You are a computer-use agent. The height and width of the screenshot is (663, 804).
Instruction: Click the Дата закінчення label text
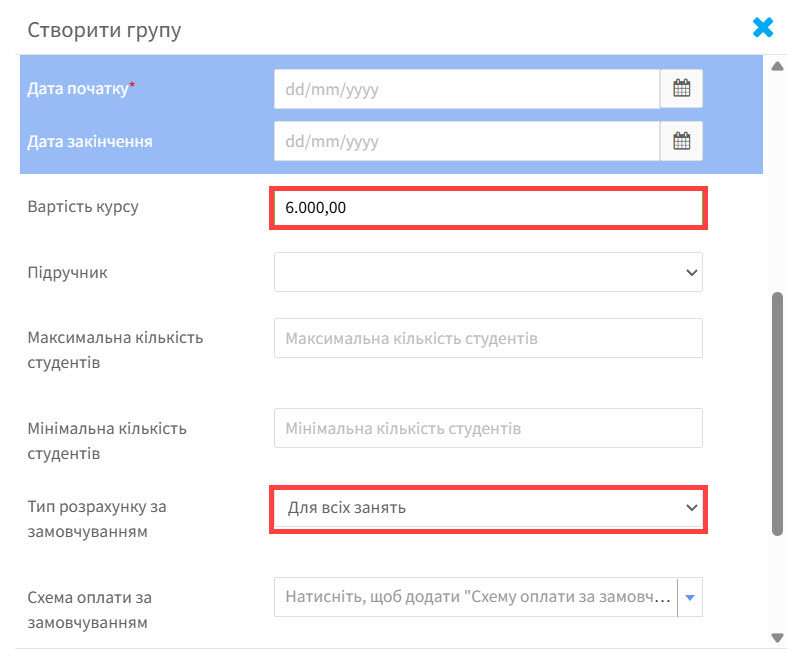90,142
